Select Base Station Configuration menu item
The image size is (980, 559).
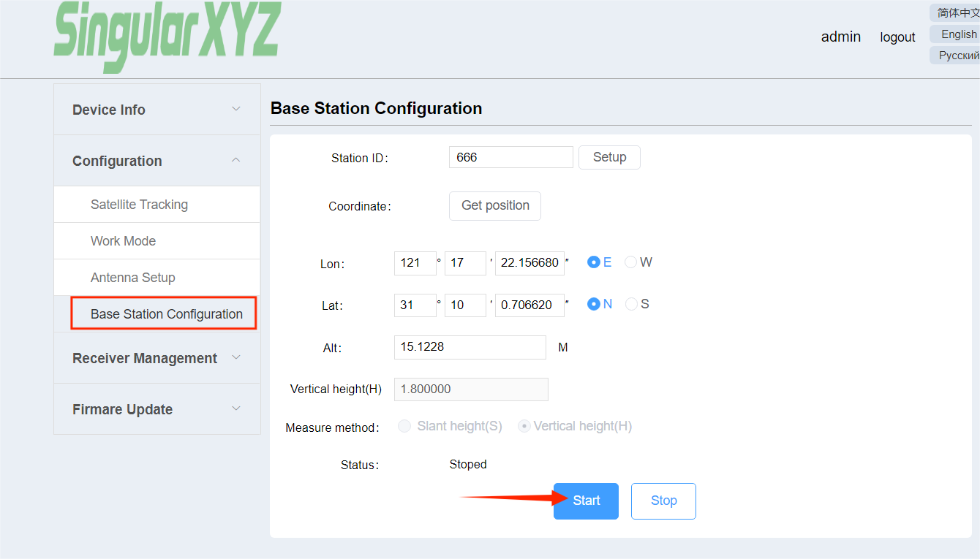click(166, 314)
